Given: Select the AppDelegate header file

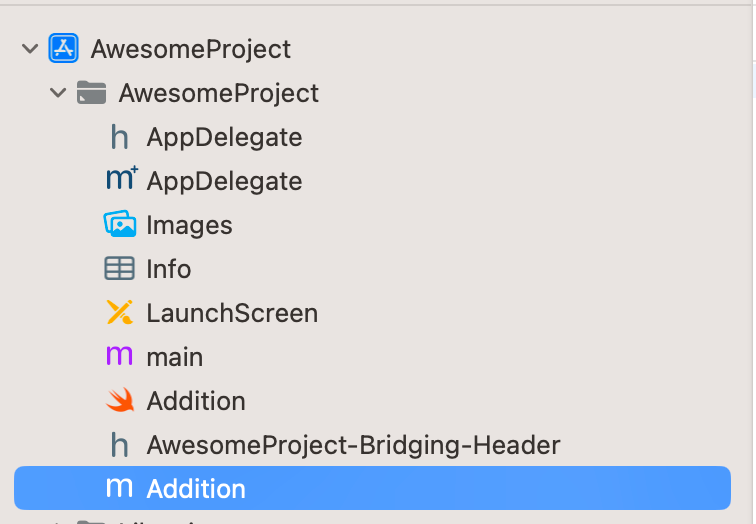Looking at the screenshot, I should pos(224,137).
